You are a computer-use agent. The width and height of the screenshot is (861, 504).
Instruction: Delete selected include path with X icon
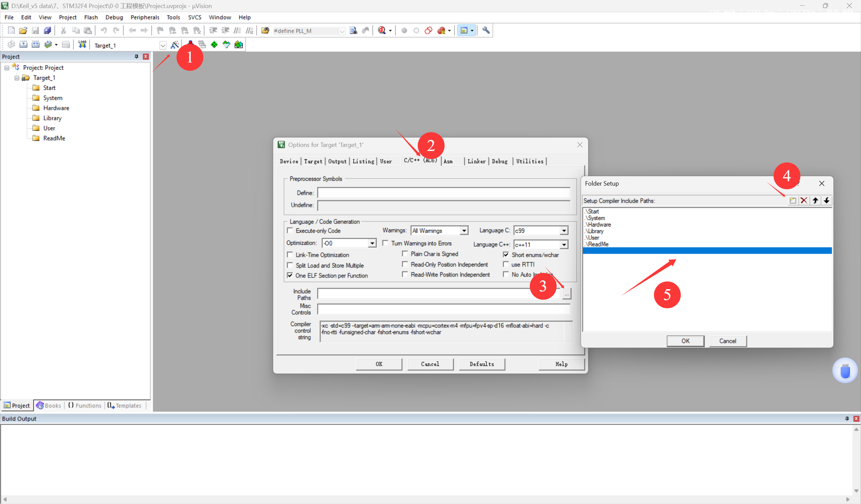[803, 201]
